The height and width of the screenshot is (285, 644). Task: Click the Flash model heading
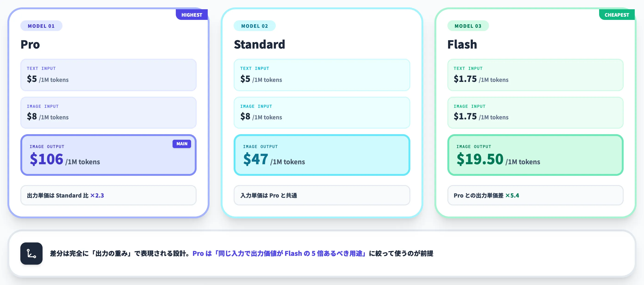462,44
